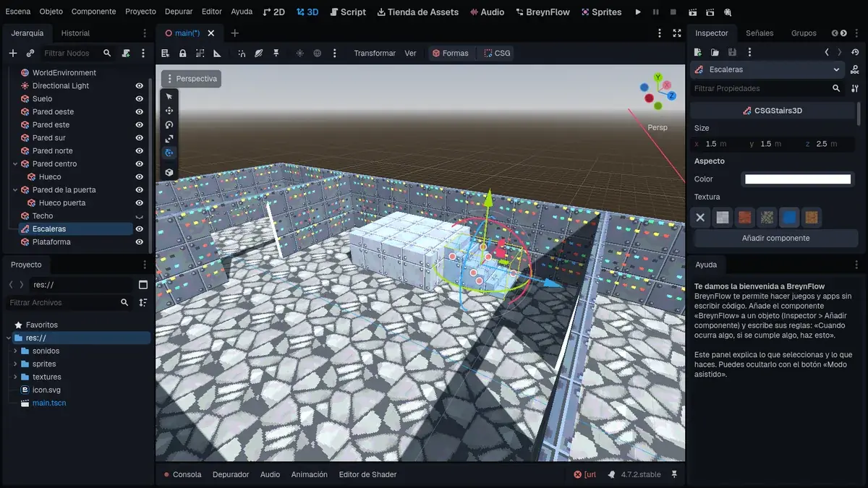Open the Escaleras object dropdown in Inspector

[768, 69]
